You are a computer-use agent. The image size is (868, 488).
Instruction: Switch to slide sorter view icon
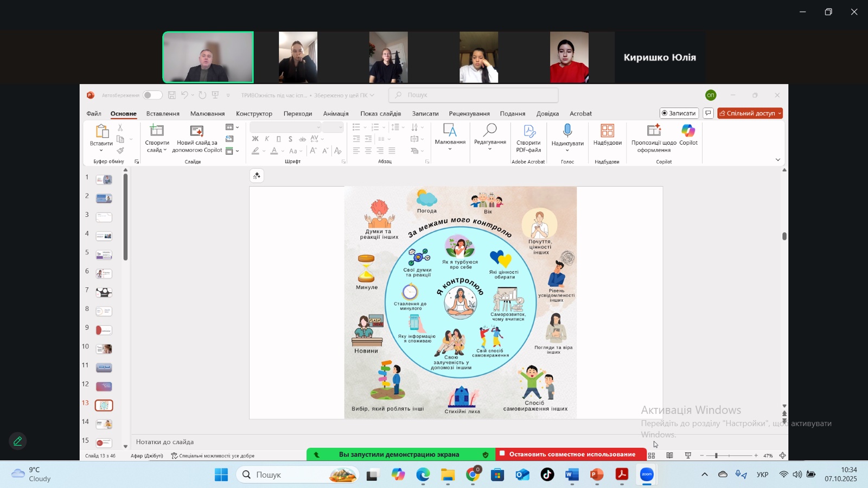coord(652,455)
